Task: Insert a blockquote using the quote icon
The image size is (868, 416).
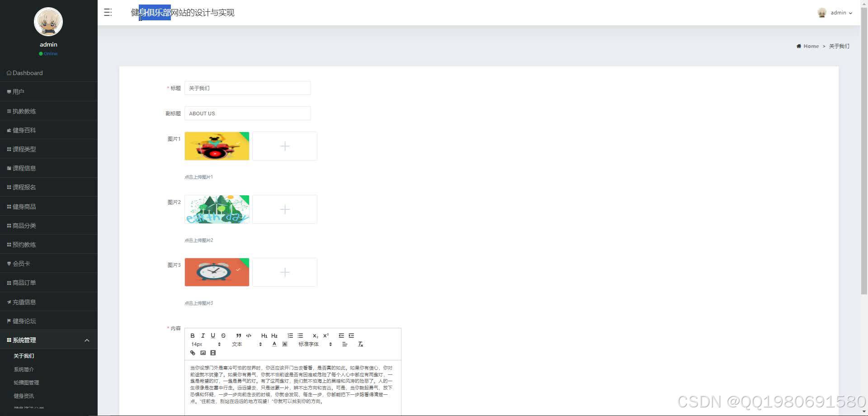Action: coord(238,336)
